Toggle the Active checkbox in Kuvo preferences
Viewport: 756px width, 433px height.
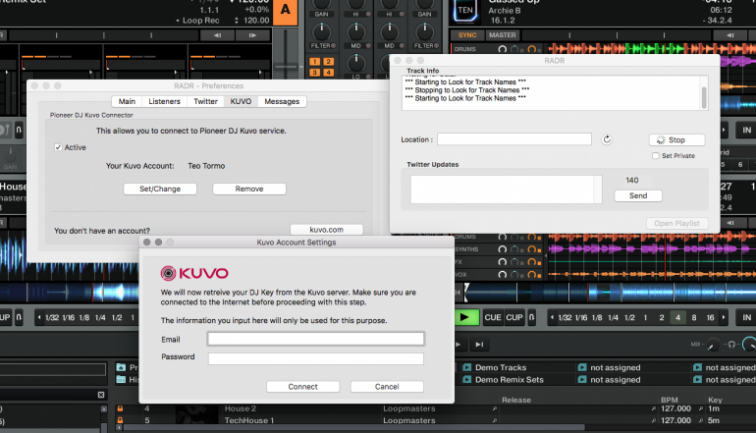tap(58, 147)
